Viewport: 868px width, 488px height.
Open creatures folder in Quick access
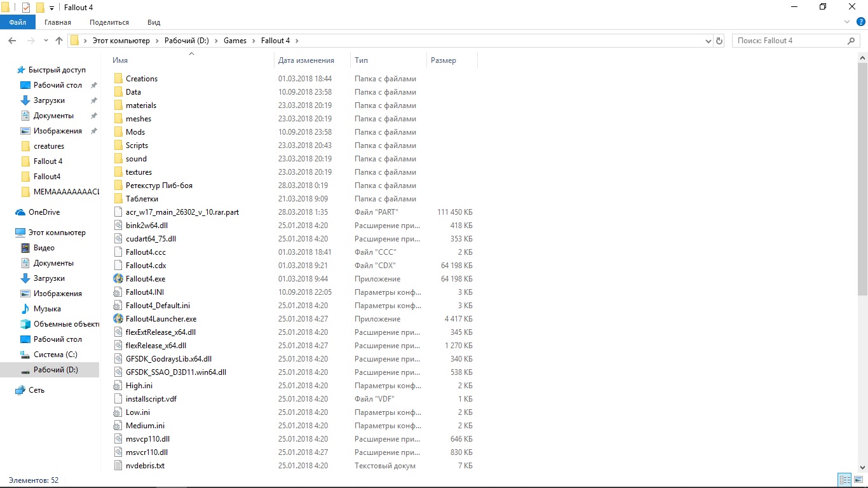(50, 146)
